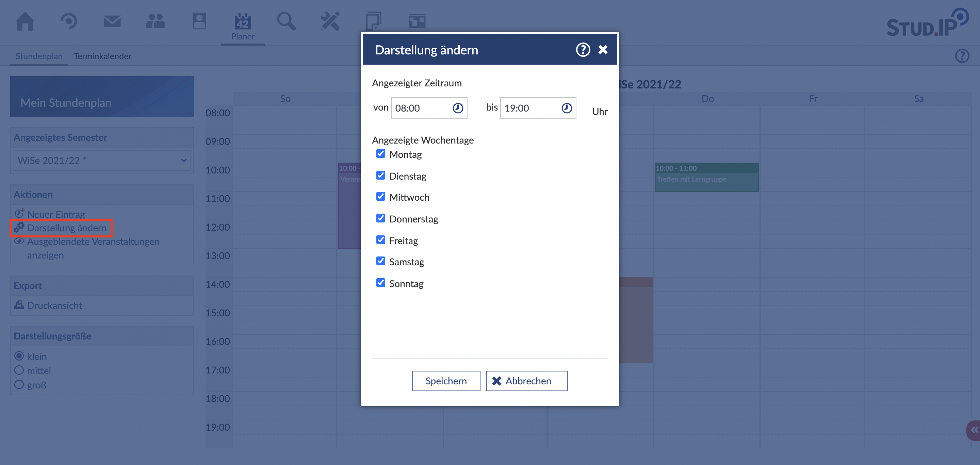Switch to the Terminkalender tab
The width and height of the screenshot is (980, 465).
coord(102,56)
